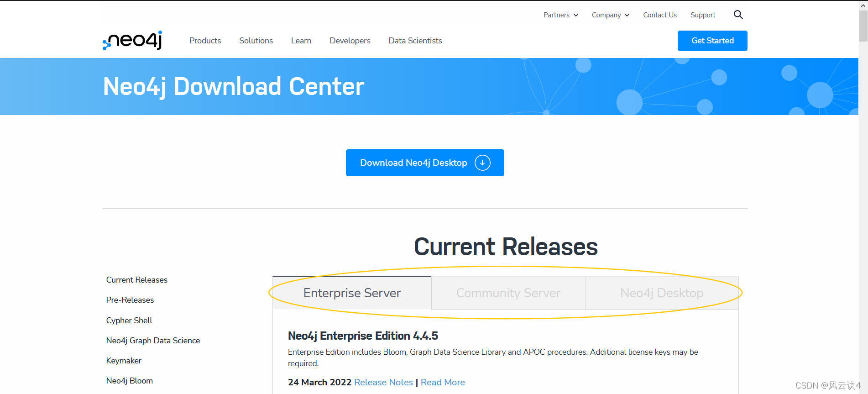Click the neo4j logo
The width and height of the screenshot is (868, 394).
(132, 40)
